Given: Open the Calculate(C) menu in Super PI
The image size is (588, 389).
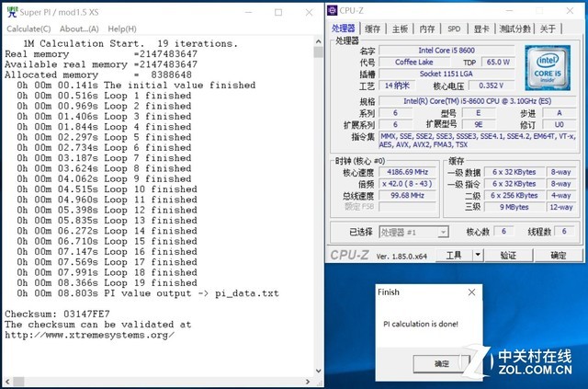Looking at the screenshot, I should tap(28, 29).
